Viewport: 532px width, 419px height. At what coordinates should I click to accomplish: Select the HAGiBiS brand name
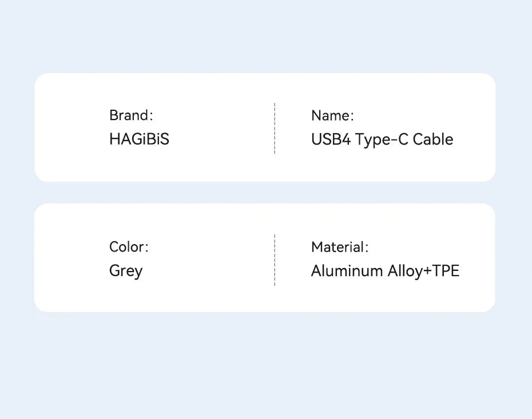click(139, 139)
